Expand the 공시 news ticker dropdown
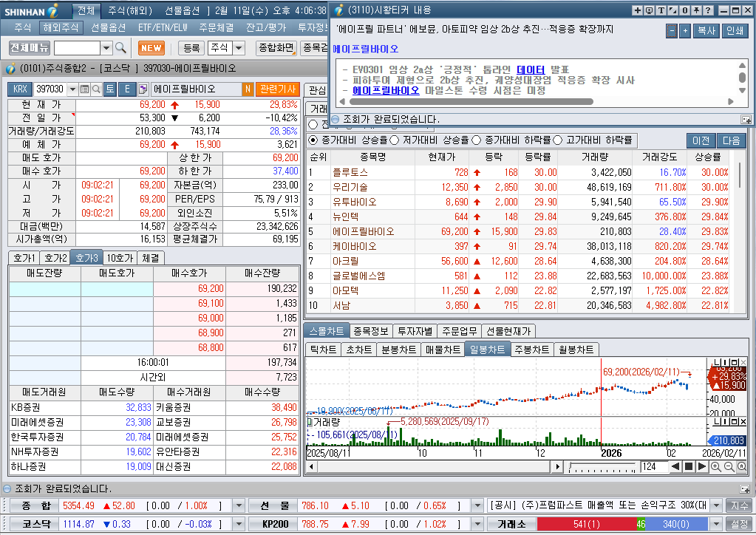Viewport: 756px width, 535px height. (717, 505)
